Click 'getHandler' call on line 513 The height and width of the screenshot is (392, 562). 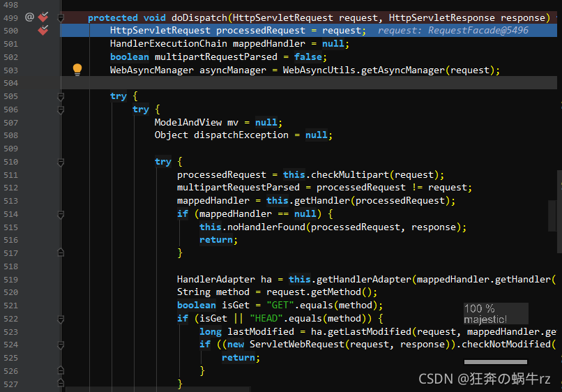pos(322,200)
